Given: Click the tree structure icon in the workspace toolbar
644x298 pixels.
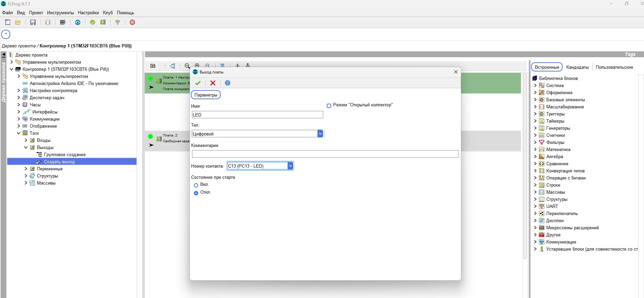Looking at the screenshot, I should click(173, 66).
